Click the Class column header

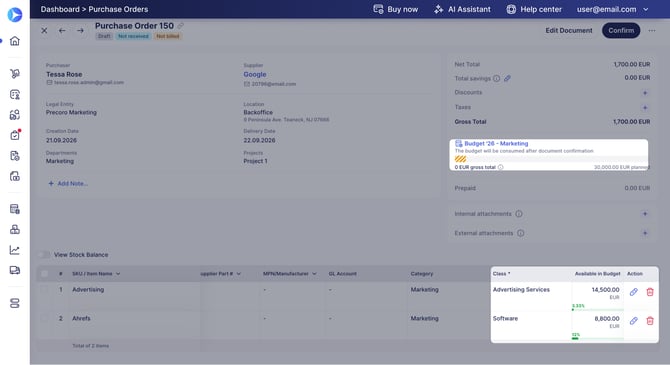[x=501, y=274]
